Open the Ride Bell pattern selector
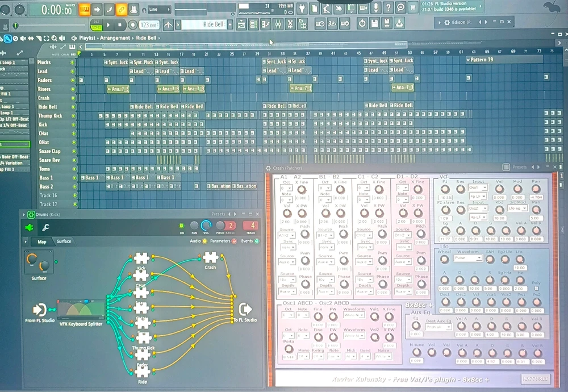This screenshot has height=392, width=568. (204, 24)
